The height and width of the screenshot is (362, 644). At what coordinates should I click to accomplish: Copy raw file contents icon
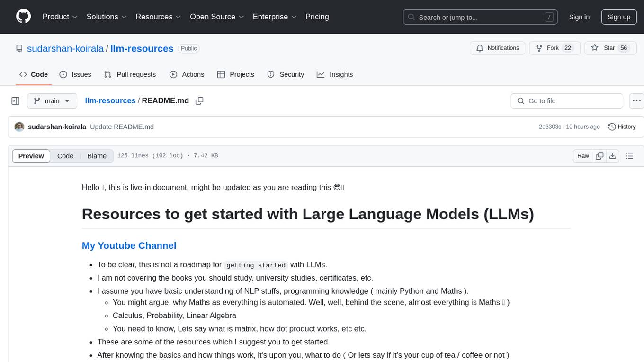(x=599, y=156)
